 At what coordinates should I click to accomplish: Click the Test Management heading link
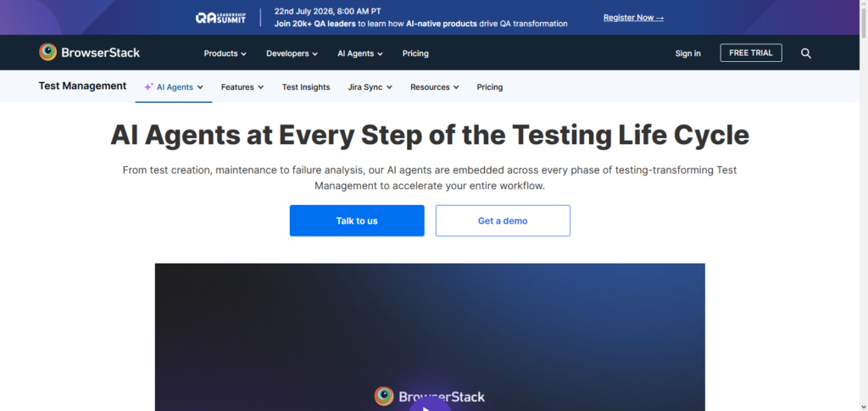pos(82,86)
